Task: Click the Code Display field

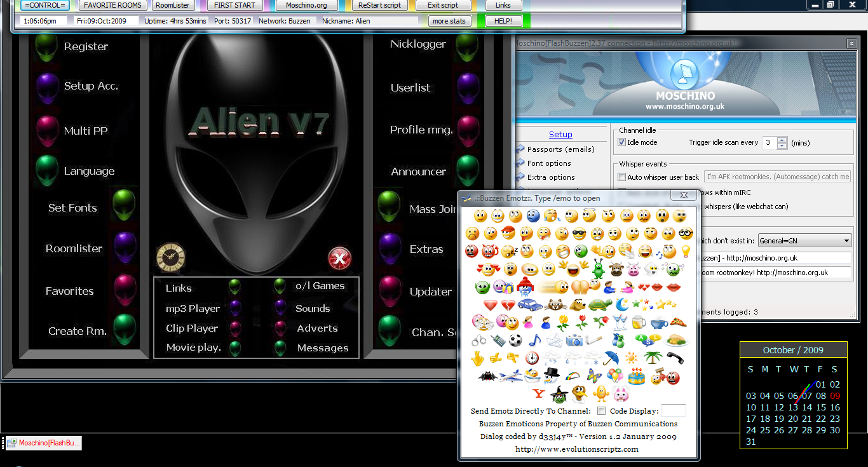Action: click(x=674, y=410)
